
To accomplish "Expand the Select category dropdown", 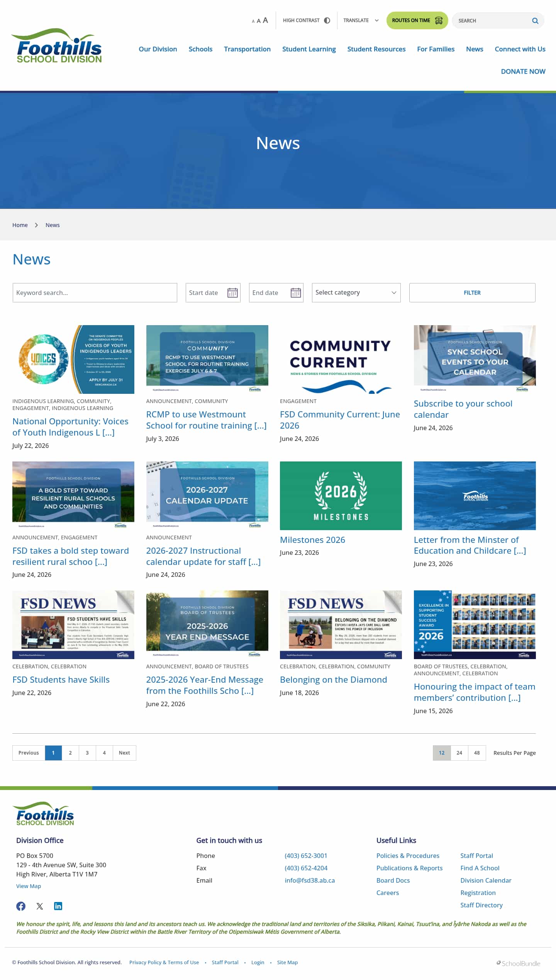I will click(x=356, y=293).
